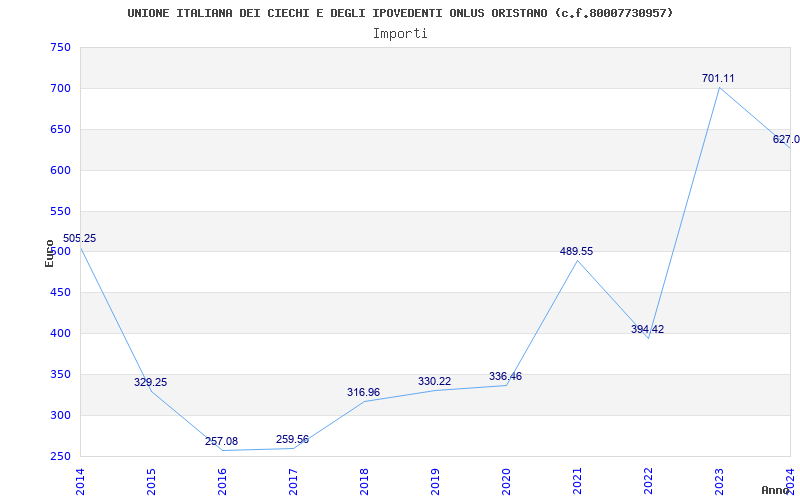Click the 627.0 value label
This screenshot has height=500, width=800.
point(786,139)
